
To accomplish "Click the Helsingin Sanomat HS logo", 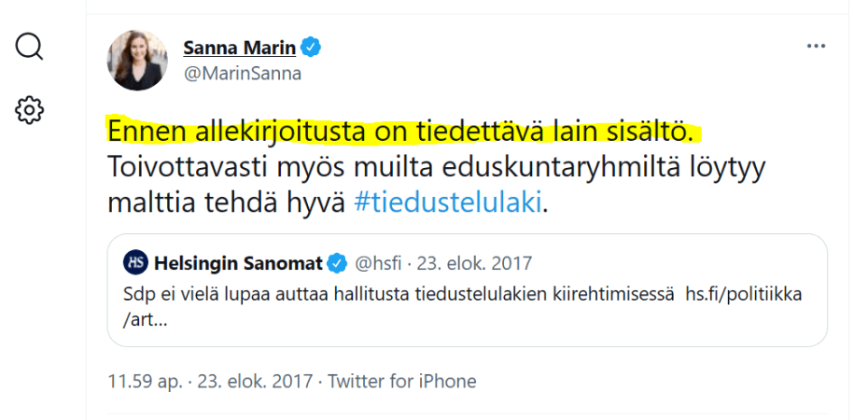I will [x=136, y=261].
